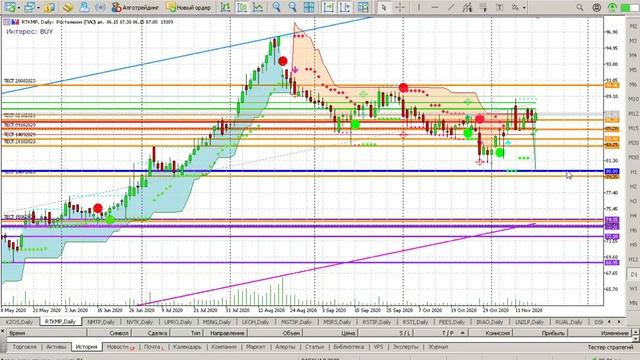Click toolbox scrollbar up arrow
The height and width of the screenshot is (360, 640).
(636, 332)
